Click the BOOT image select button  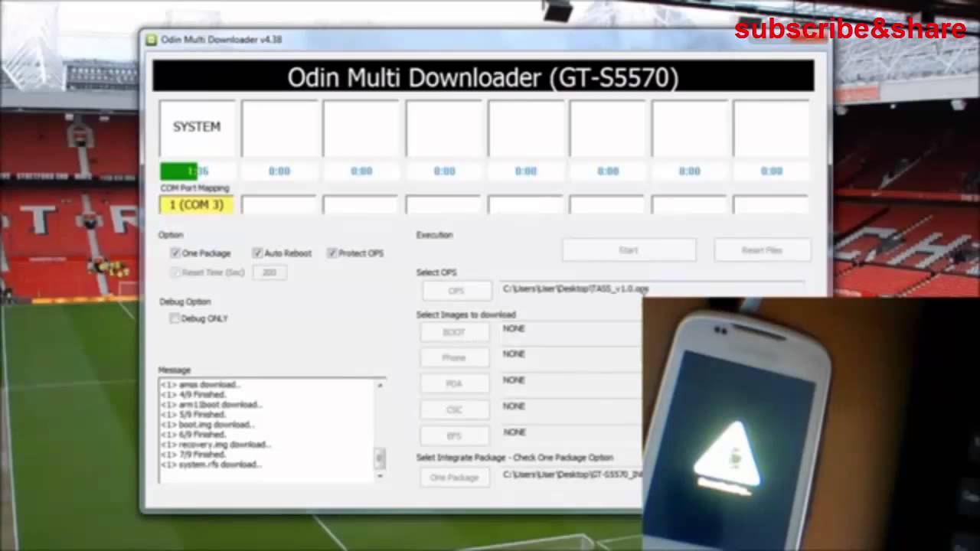click(x=454, y=332)
